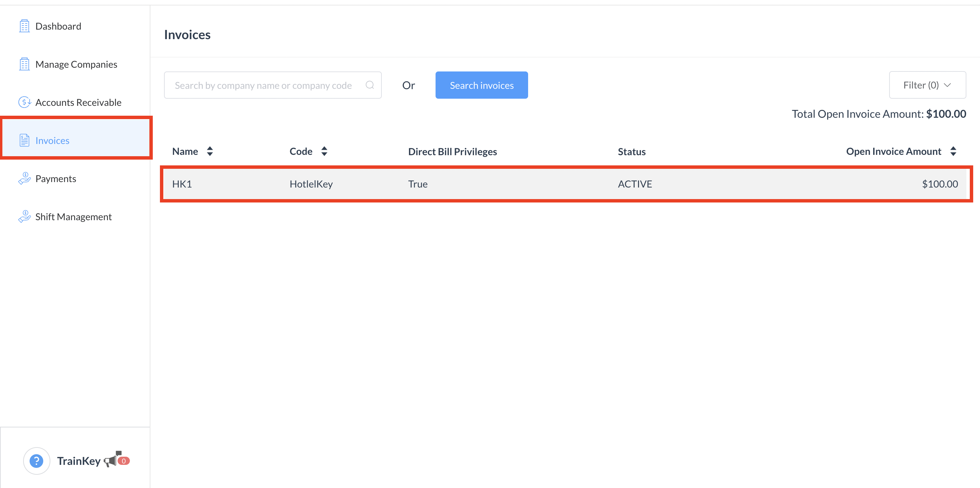Open the TrainKey link
980x488 pixels.
pos(79,461)
